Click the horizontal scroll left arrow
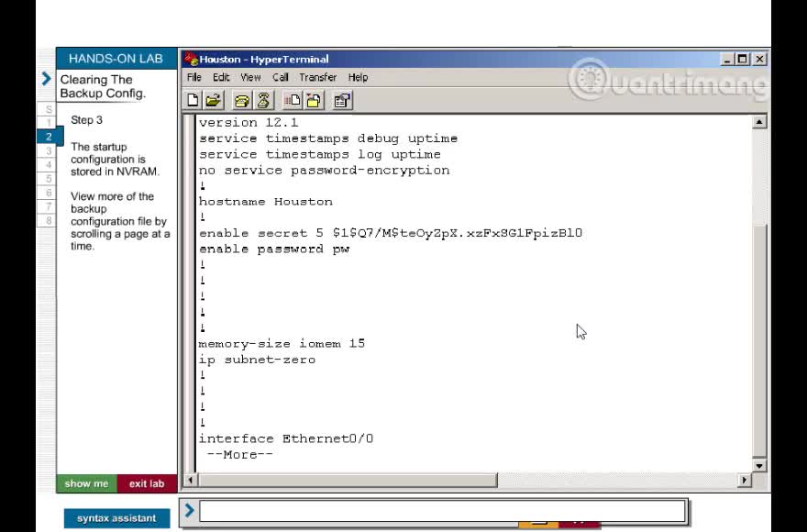This screenshot has height=532, width=807. [x=190, y=480]
